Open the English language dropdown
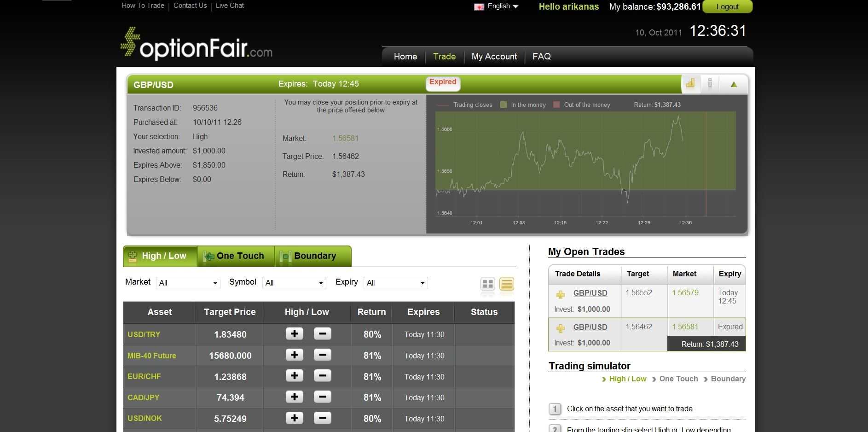 point(503,6)
